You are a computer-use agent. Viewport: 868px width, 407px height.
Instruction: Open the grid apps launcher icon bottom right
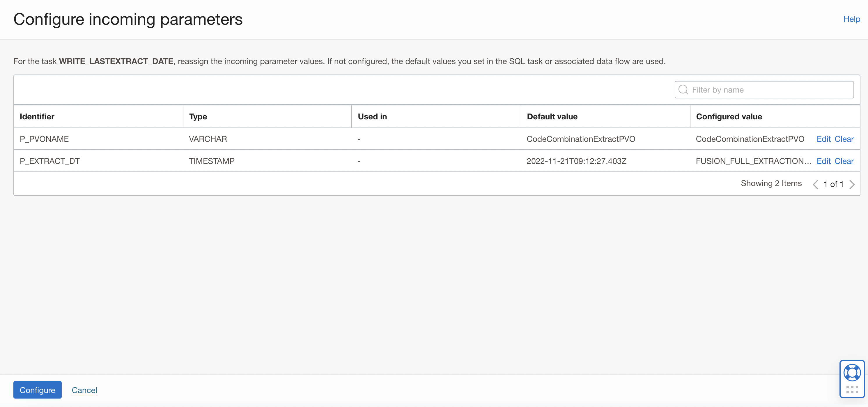click(852, 390)
